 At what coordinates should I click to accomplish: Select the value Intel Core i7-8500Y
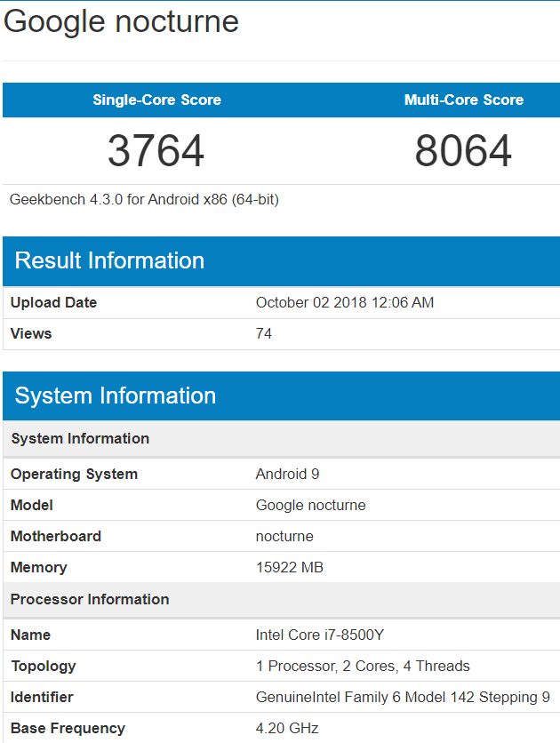pyautogui.click(x=320, y=635)
